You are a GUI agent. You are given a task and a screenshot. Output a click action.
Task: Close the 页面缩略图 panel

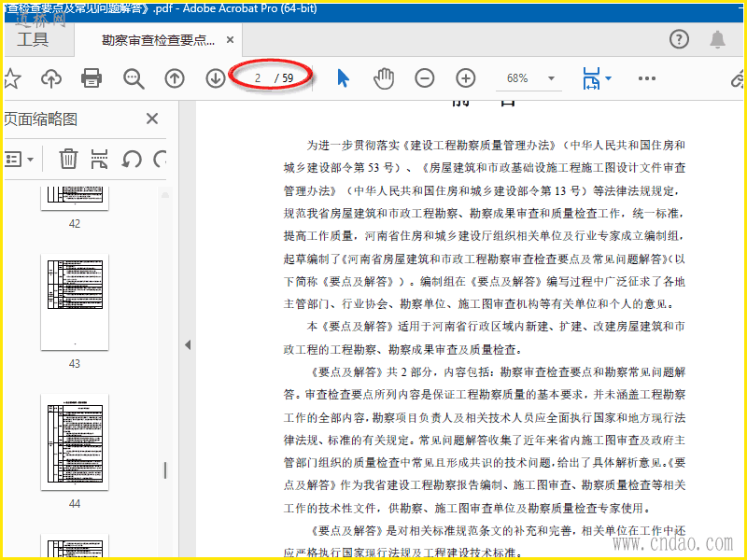point(152,119)
